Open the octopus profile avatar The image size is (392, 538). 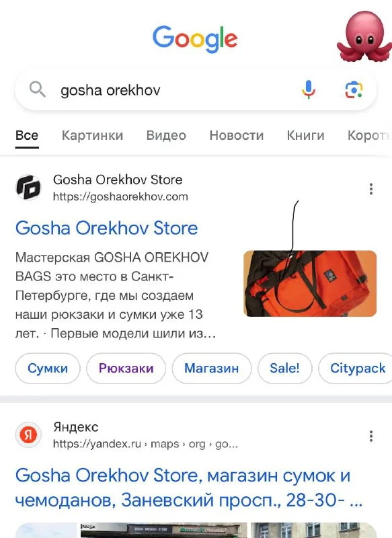pyautogui.click(x=364, y=37)
